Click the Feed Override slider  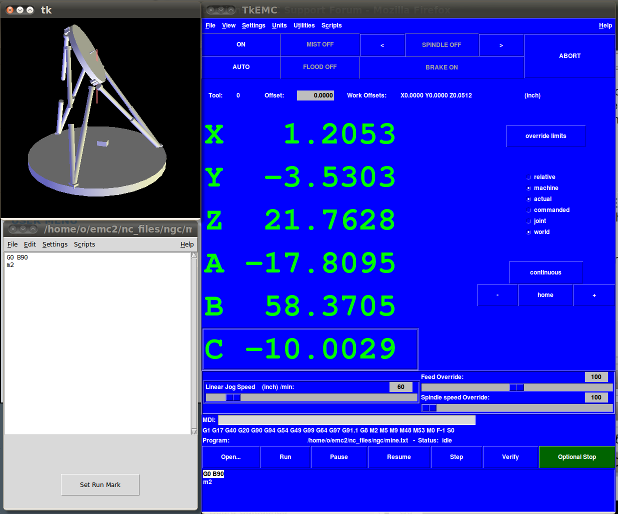point(517,387)
